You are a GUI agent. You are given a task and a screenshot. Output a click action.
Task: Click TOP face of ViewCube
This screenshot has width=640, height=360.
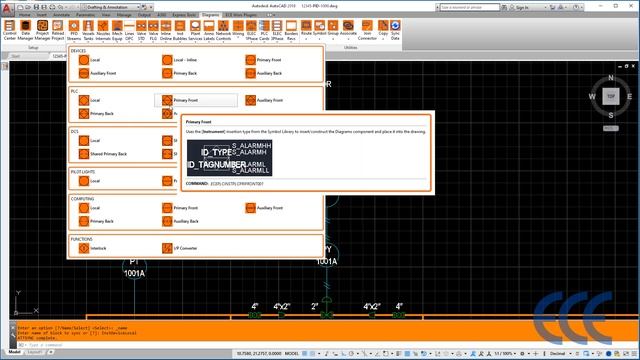pos(611,97)
